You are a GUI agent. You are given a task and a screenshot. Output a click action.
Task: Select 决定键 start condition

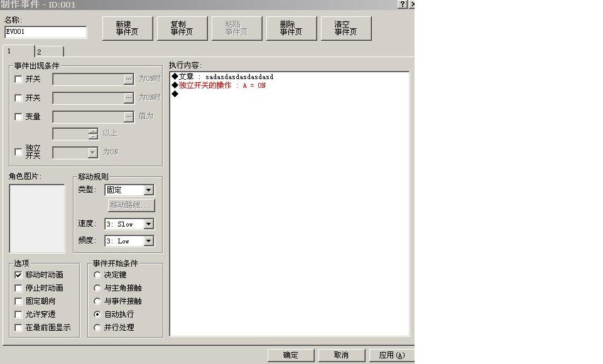[97, 275]
